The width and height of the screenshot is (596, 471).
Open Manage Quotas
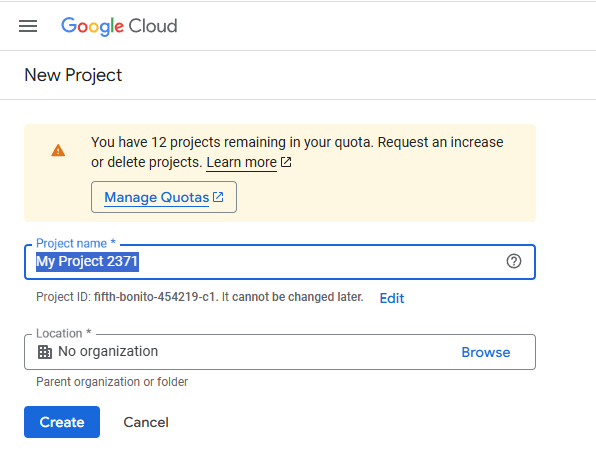click(164, 197)
